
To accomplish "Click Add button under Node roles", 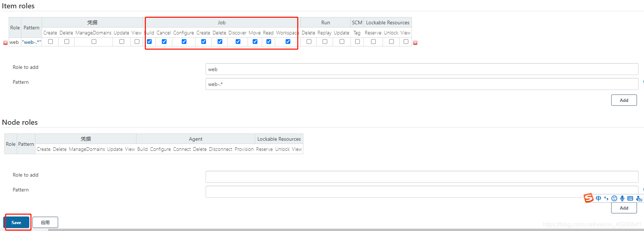I will point(624,208).
